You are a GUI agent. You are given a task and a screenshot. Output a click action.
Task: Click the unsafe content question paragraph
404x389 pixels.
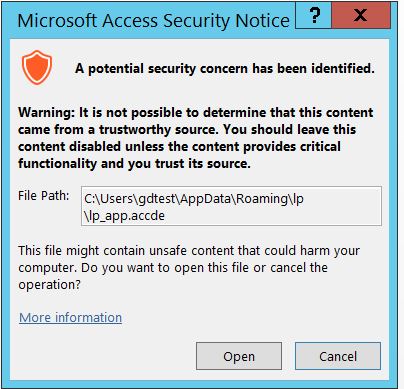click(x=189, y=267)
